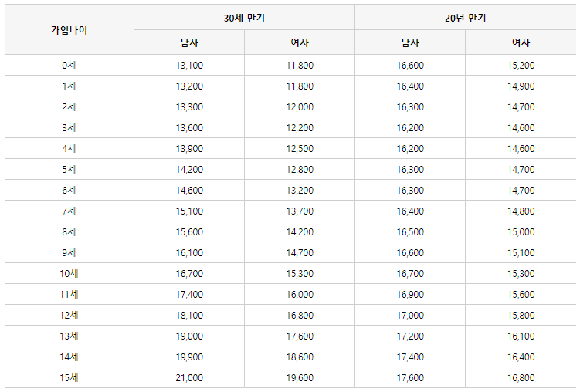Select the 17,600 cell in 15세 row
This screenshot has width=580, height=392.
410,377
